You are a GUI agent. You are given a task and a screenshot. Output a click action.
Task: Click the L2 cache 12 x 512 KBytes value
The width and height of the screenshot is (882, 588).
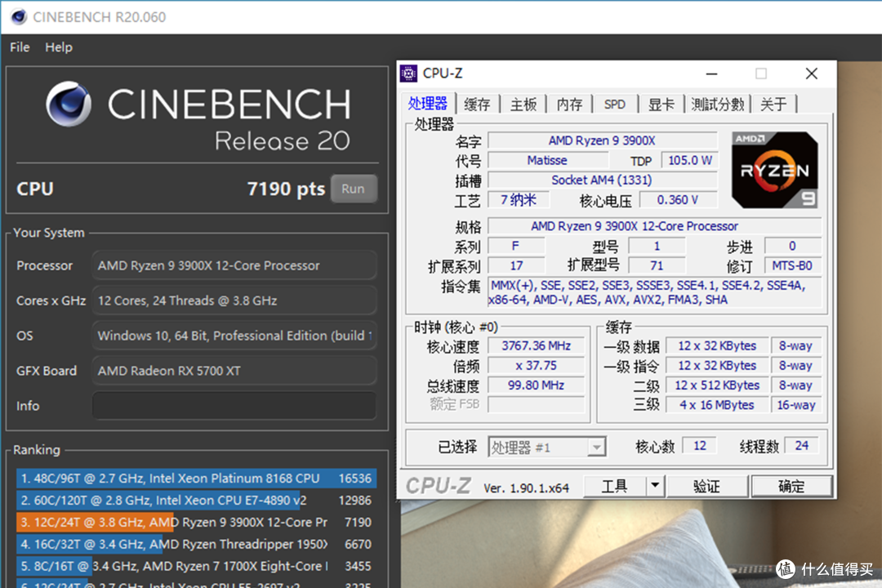click(x=717, y=385)
